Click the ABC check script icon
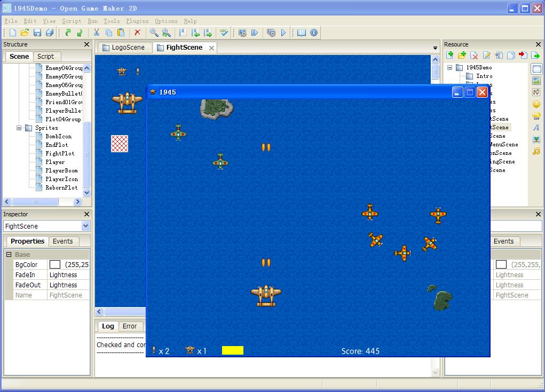This screenshot has width=545, height=392. click(x=224, y=33)
